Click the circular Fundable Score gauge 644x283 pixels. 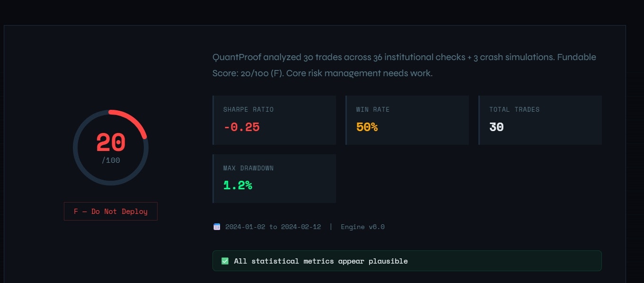click(x=110, y=147)
